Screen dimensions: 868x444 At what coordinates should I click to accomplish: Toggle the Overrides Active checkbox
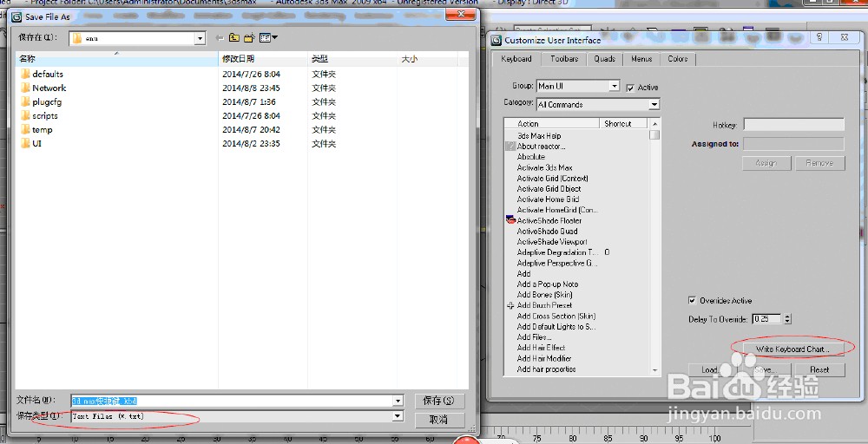tap(692, 301)
